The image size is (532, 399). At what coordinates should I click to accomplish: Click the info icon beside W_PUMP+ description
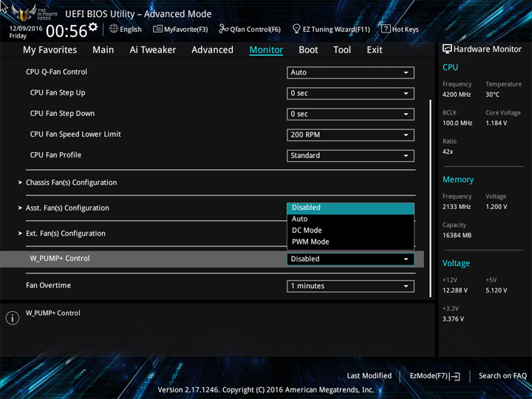tap(13, 318)
